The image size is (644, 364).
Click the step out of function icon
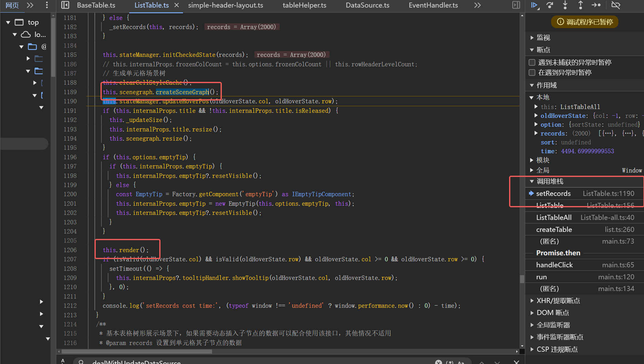tap(580, 5)
